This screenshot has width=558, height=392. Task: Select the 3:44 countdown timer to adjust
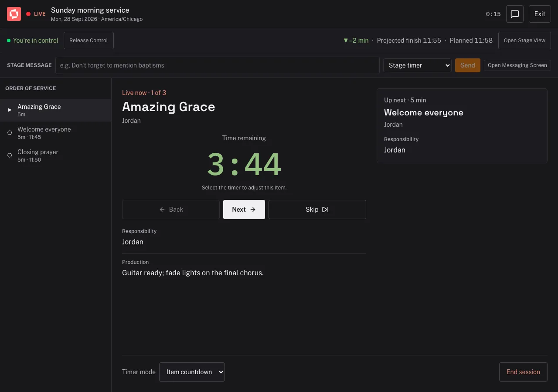click(244, 164)
